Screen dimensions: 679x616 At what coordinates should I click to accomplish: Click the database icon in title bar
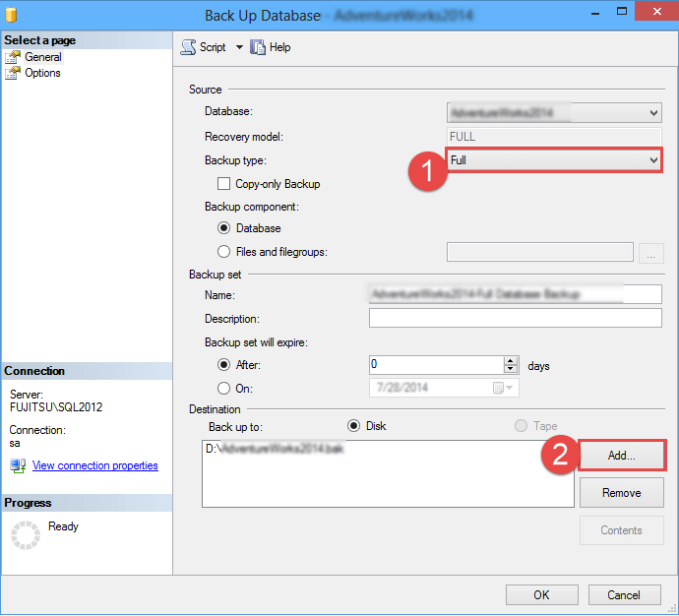click(13, 15)
